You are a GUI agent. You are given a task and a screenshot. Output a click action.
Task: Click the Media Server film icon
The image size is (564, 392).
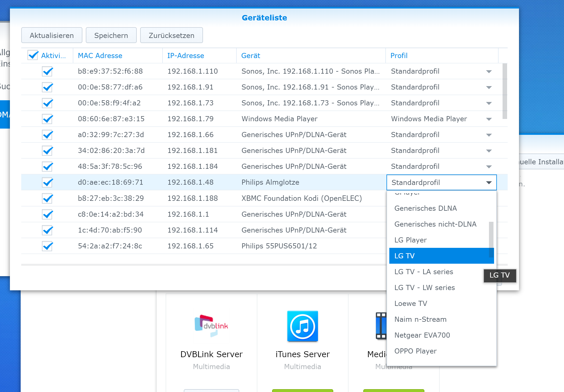[381, 326]
